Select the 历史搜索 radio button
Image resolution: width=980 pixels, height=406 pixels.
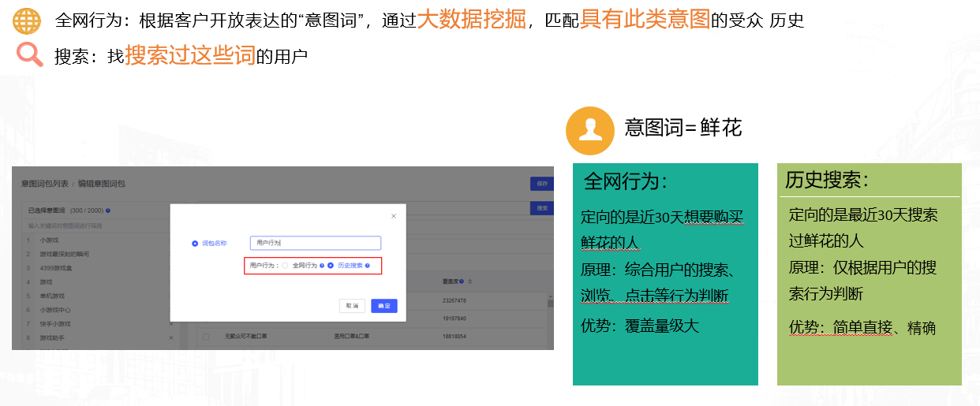pyautogui.click(x=331, y=266)
